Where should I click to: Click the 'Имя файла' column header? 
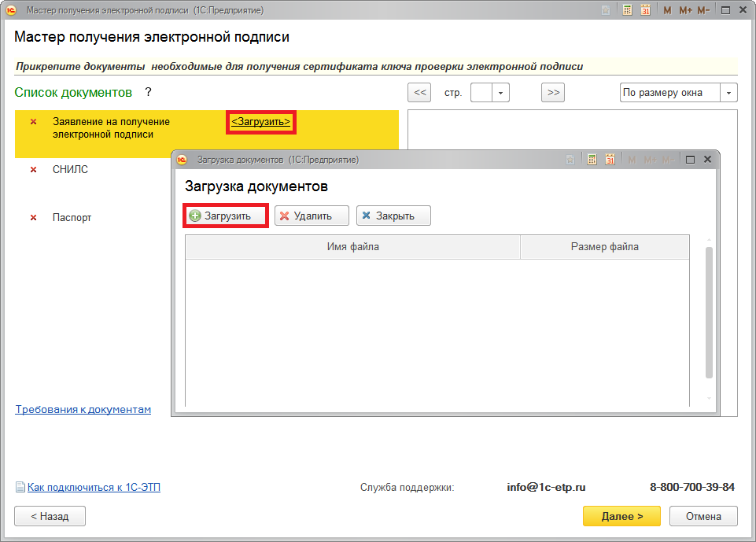coord(352,247)
